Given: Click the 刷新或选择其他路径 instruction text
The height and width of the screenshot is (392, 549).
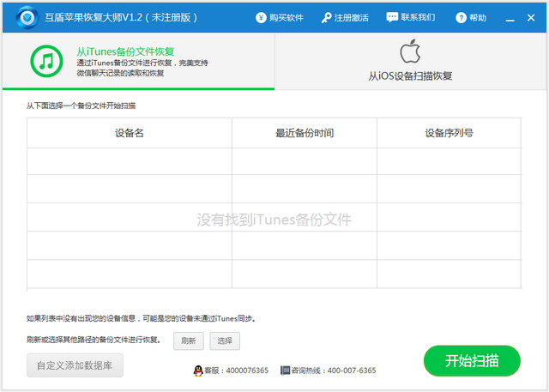Looking at the screenshot, I should pyautogui.click(x=94, y=340).
